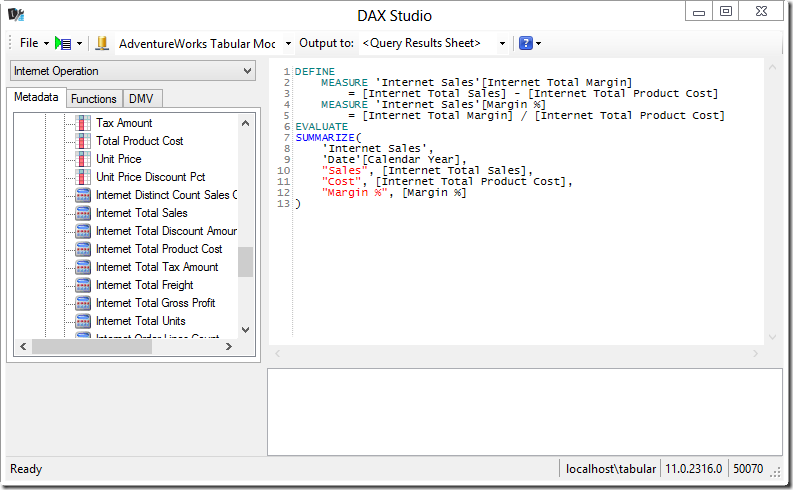This screenshot has height=490, width=793.
Task: Select the Unit Price column
Action: tap(119, 159)
